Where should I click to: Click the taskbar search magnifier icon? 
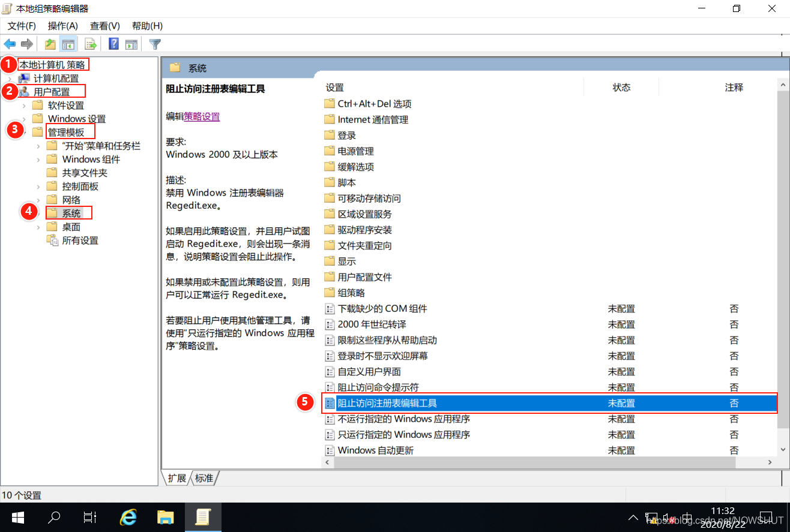click(54, 518)
